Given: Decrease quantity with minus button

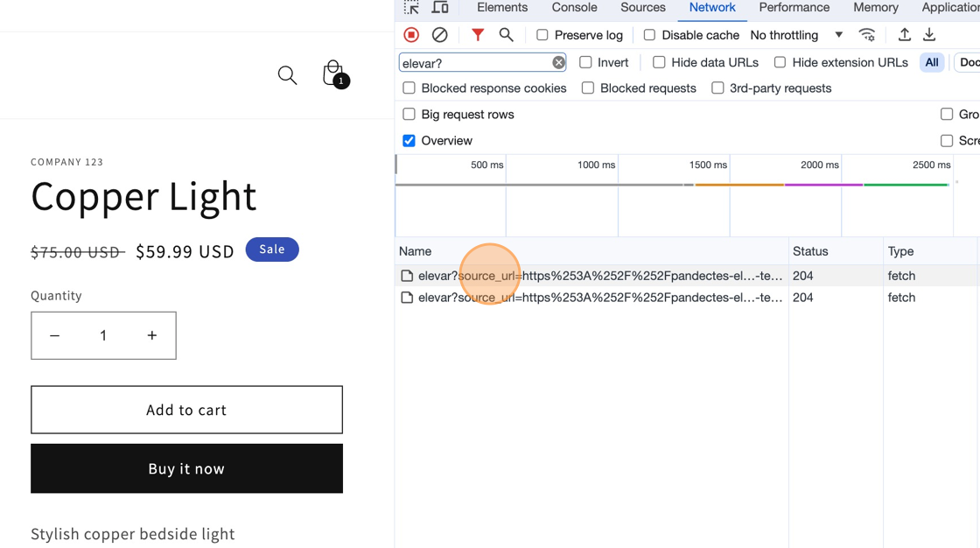Looking at the screenshot, I should click(x=55, y=336).
